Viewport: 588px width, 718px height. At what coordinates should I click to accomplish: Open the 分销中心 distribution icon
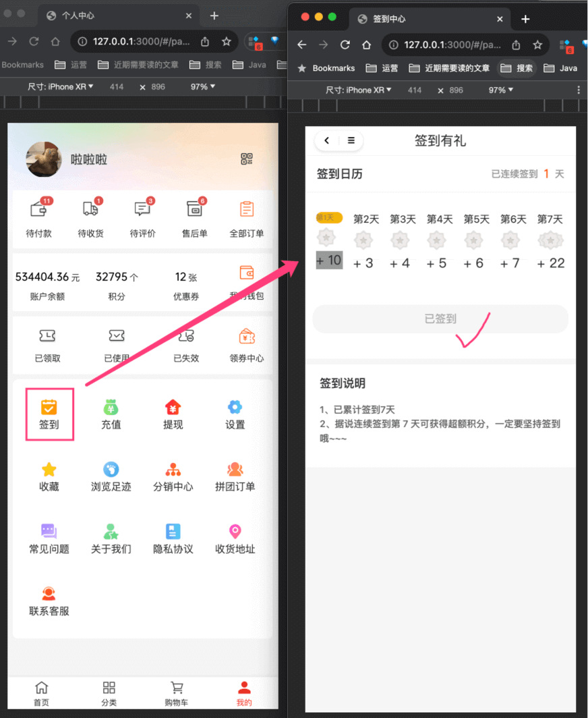tap(173, 470)
